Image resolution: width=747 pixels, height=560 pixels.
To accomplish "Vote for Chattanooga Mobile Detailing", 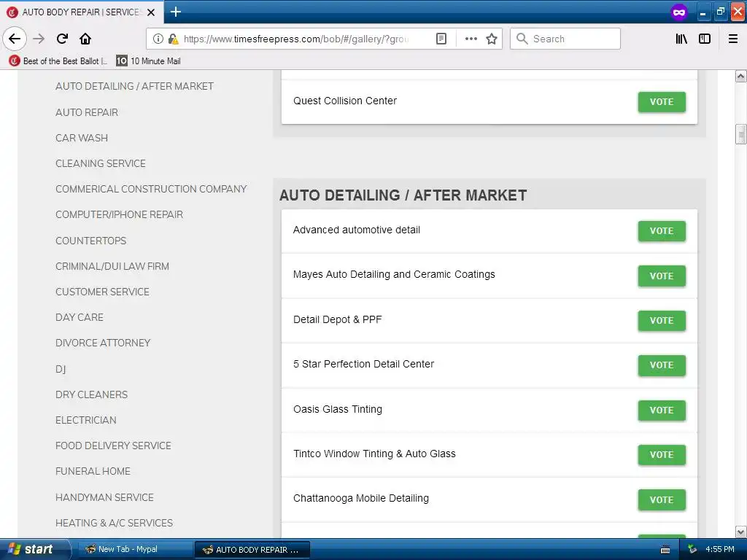I will (x=661, y=499).
